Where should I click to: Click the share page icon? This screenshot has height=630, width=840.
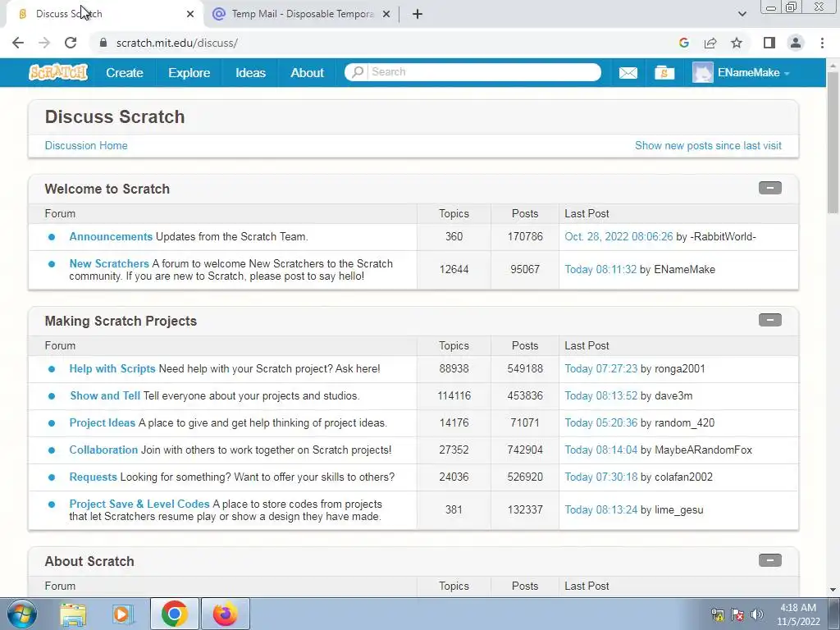[x=710, y=43]
